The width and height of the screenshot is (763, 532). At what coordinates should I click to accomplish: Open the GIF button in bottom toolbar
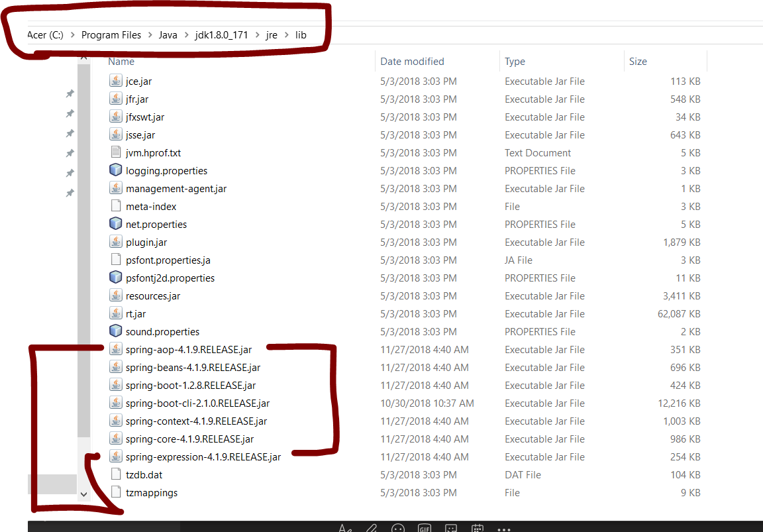point(425,529)
